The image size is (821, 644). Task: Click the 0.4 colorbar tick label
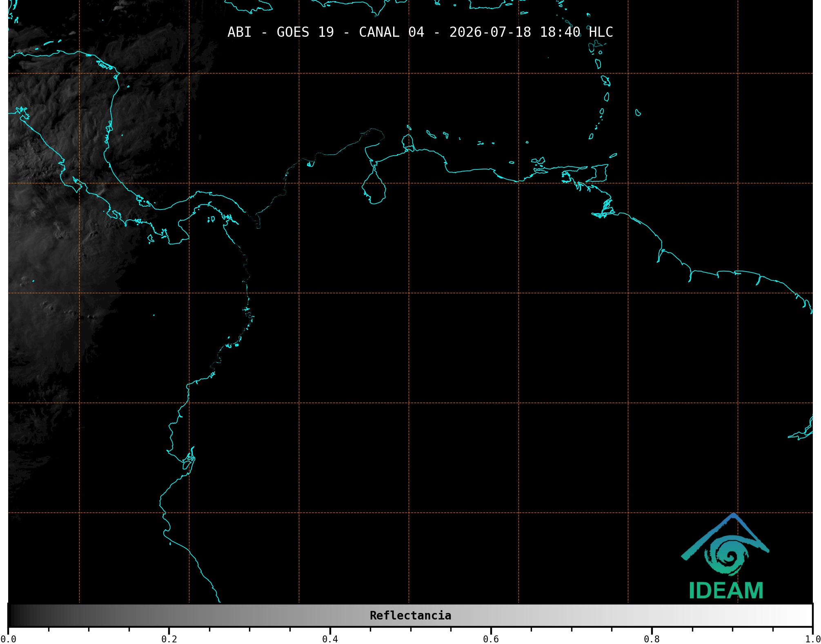tap(330, 639)
